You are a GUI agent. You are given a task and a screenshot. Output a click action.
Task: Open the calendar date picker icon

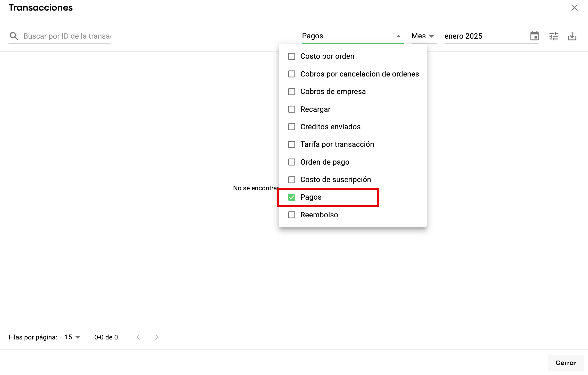534,36
